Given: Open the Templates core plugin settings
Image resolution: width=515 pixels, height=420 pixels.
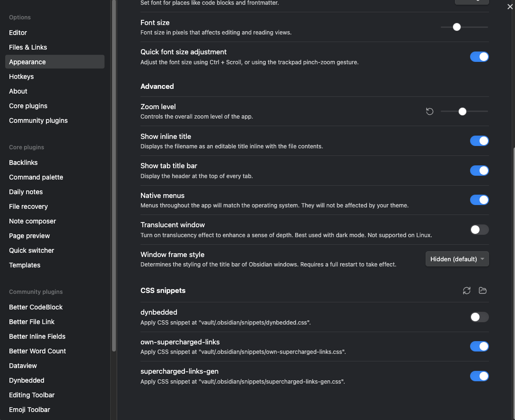Looking at the screenshot, I should pos(25,265).
